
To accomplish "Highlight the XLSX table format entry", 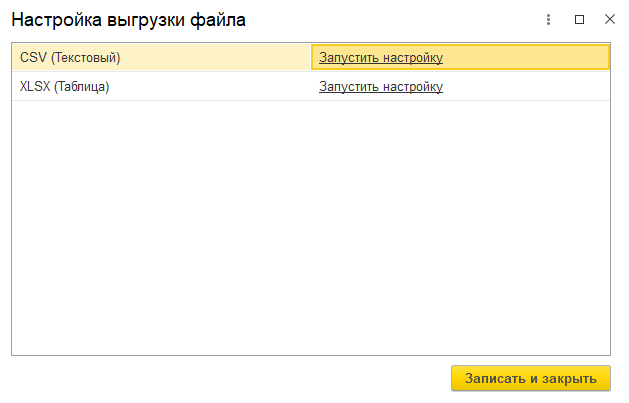I will coord(65,87).
